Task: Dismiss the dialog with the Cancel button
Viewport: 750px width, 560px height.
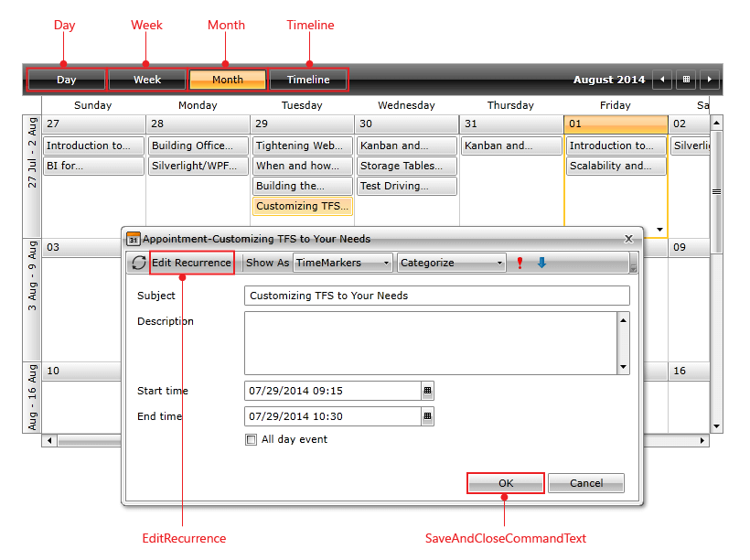Action: pos(585,482)
